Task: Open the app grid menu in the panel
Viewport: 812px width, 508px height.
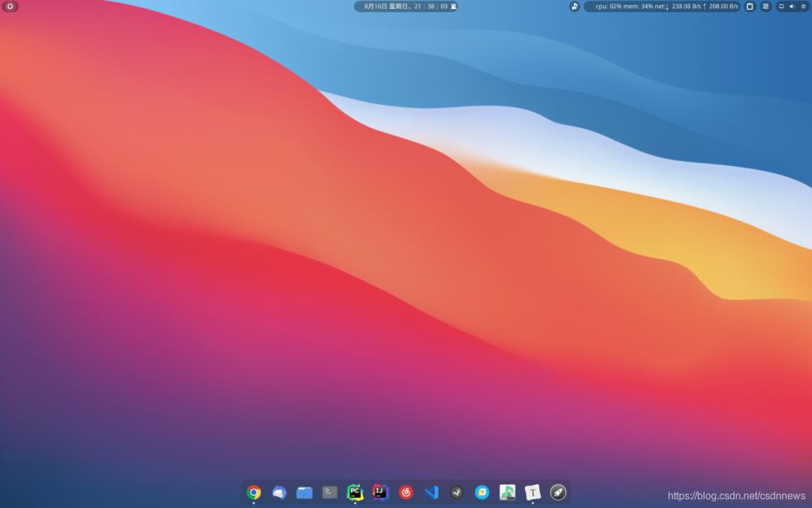Action: (765, 7)
